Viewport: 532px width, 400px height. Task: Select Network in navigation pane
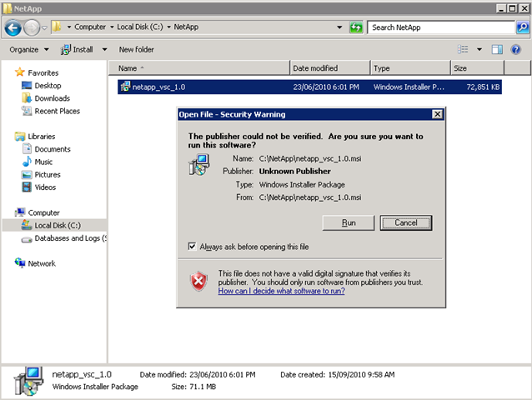(42, 263)
